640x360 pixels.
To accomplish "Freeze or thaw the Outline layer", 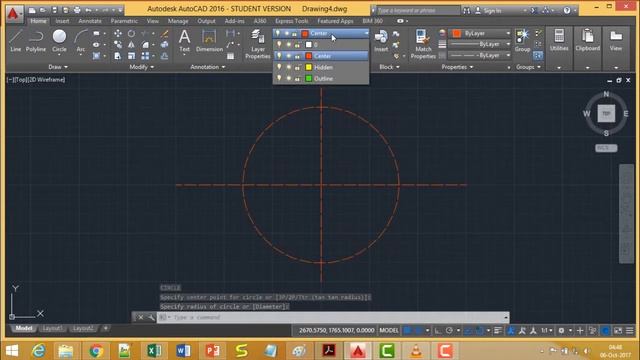I will click(x=289, y=78).
